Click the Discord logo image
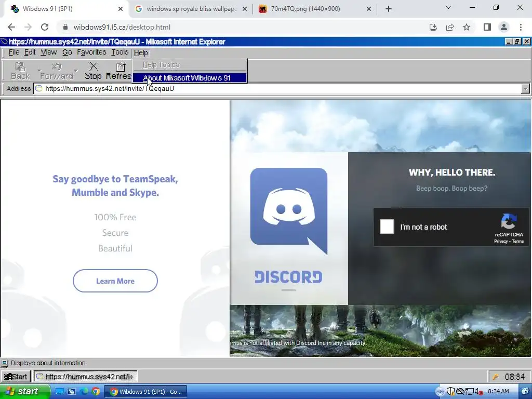 tap(289, 211)
